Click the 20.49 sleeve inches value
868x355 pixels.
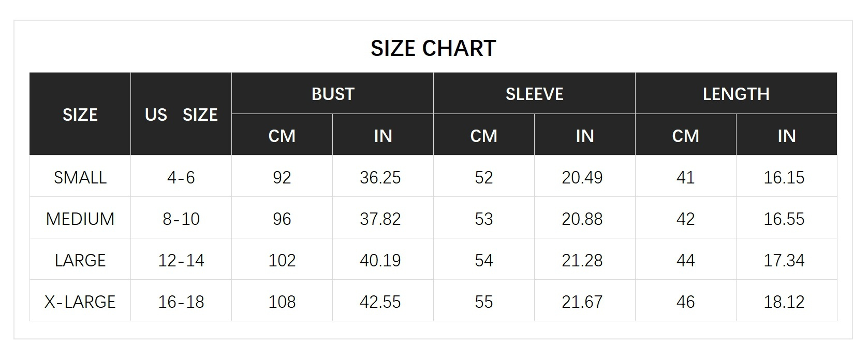click(582, 177)
